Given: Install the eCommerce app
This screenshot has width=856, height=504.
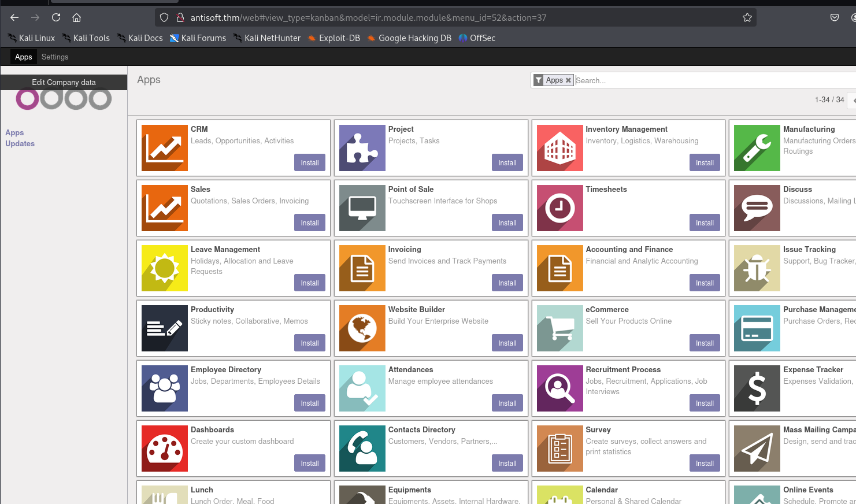Looking at the screenshot, I should tap(705, 343).
